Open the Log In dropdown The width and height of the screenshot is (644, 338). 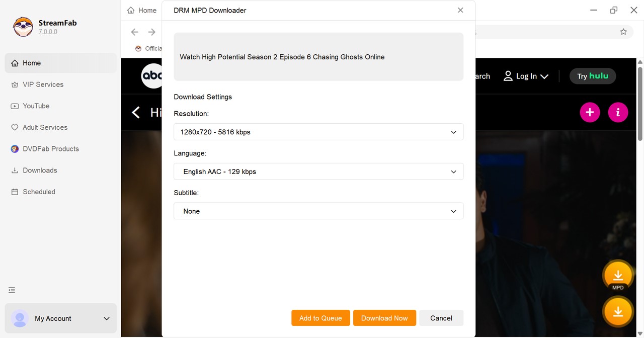(526, 76)
